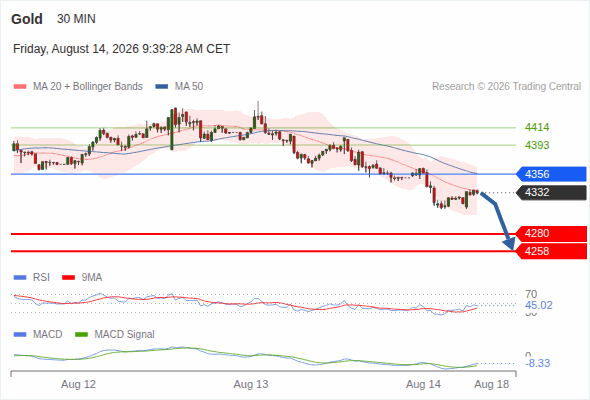Screen dimensions: 590x400
Task: Click the Gold chart title
Action: [x=27, y=19]
